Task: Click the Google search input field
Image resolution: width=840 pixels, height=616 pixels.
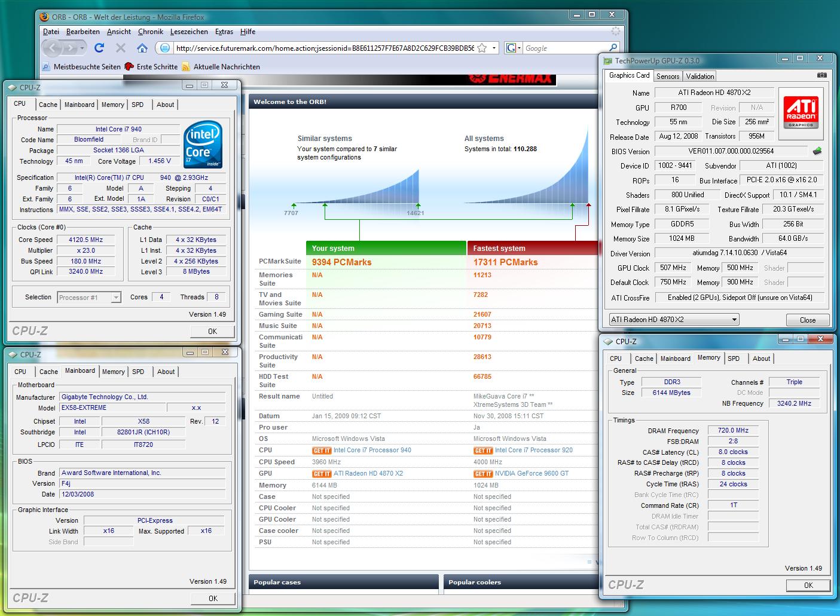Action: click(566, 48)
